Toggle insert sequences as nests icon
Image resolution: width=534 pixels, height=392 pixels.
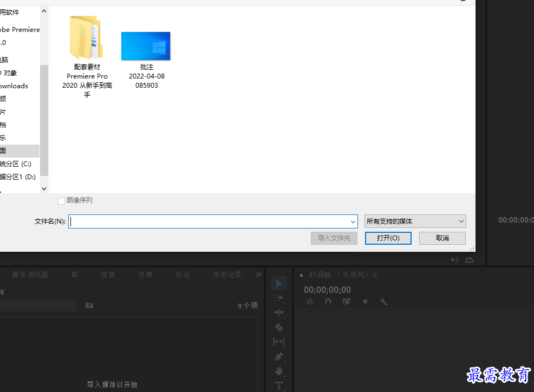click(x=310, y=302)
